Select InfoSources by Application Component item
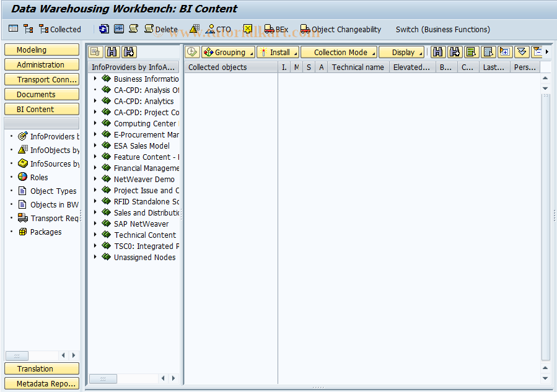This screenshot has width=557, height=392. pos(49,163)
